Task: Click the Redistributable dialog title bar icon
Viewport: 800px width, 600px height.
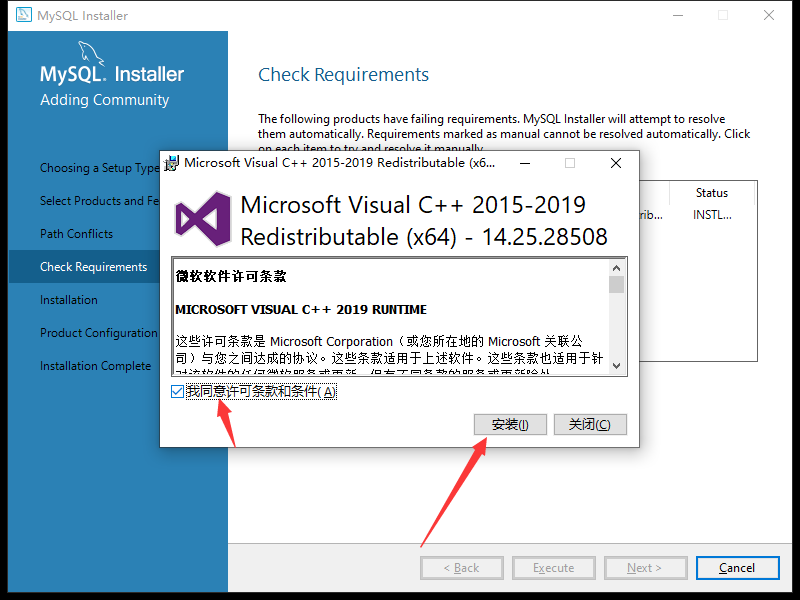Action: (x=171, y=163)
